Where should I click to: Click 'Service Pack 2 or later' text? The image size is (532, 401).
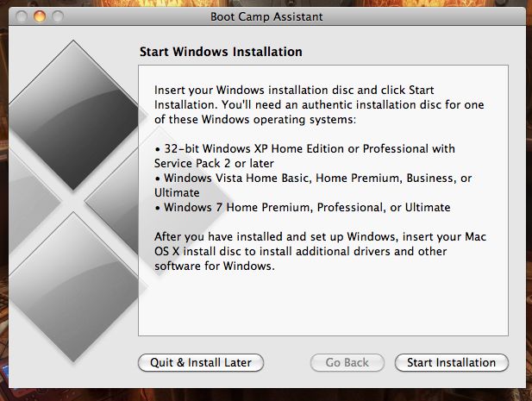[214, 164]
